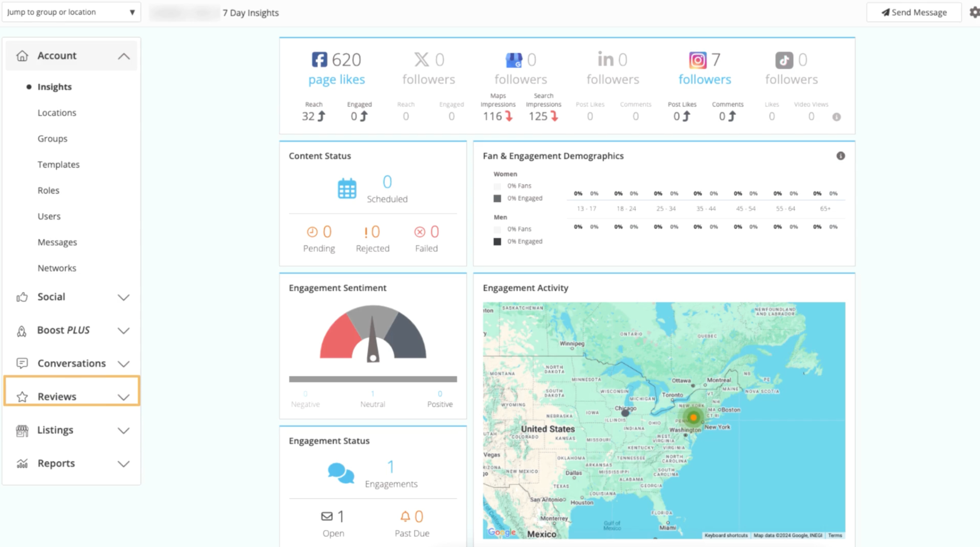
Task: Click the Social thumbs-up icon
Action: 22,297
